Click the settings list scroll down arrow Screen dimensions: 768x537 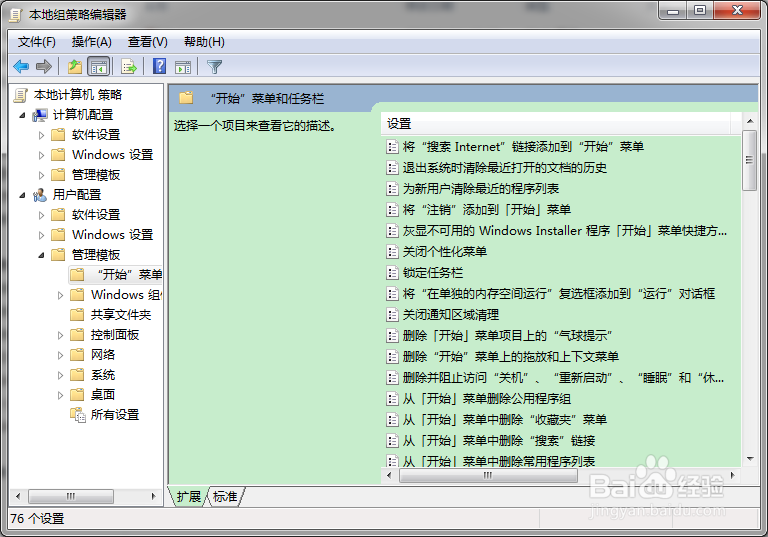point(749,459)
